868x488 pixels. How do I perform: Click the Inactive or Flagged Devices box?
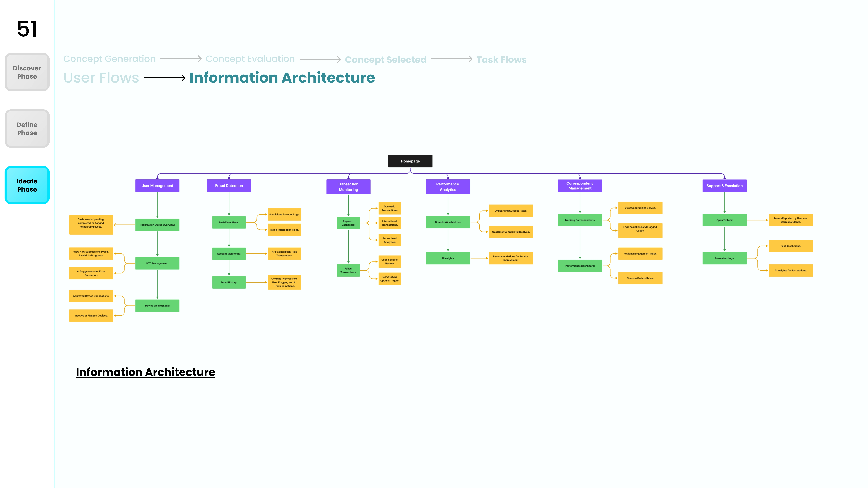[x=91, y=316]
